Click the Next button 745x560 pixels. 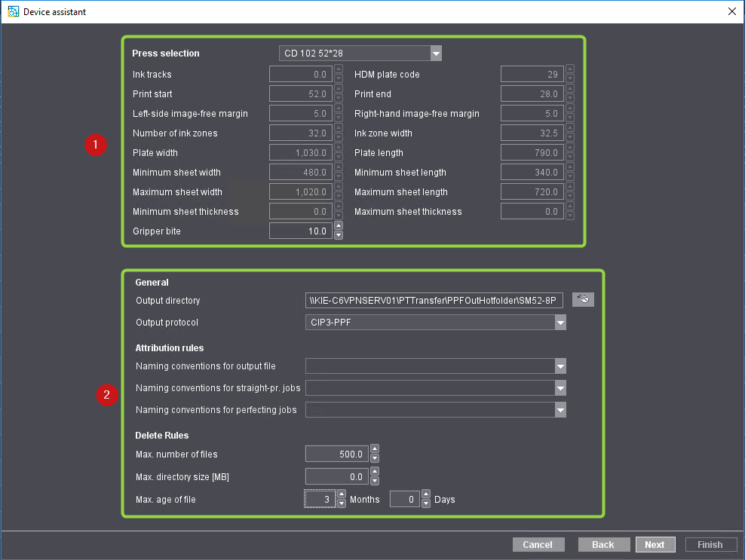click(655, 544)
